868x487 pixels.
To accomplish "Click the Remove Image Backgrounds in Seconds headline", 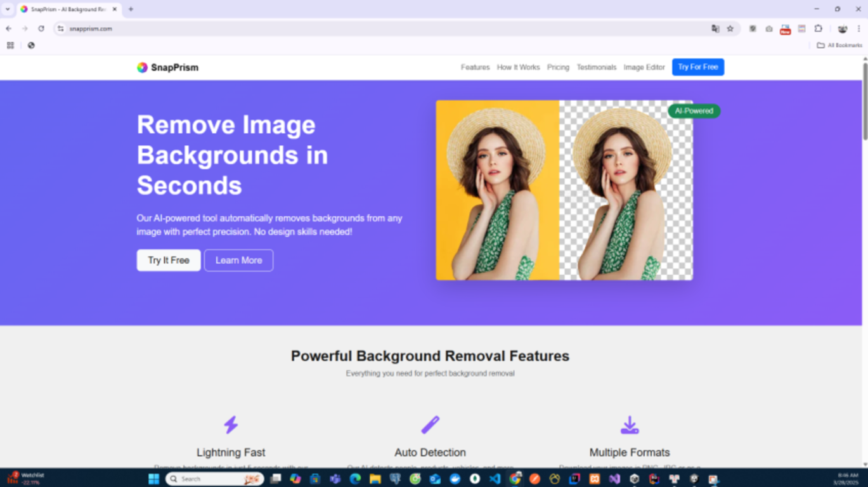I will (x=233, y=155).
